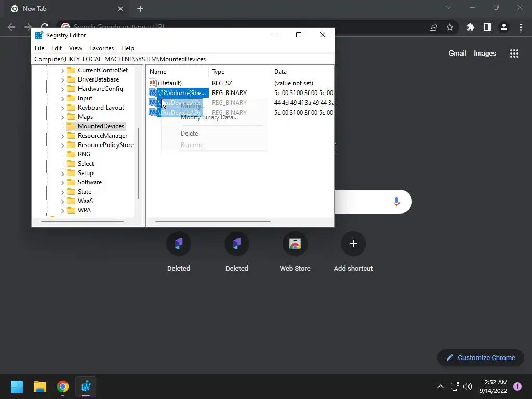Screen dimensions: 532x399
Task: Expand the Setup key
Action: pyautogui.click(x=62, y=173)
